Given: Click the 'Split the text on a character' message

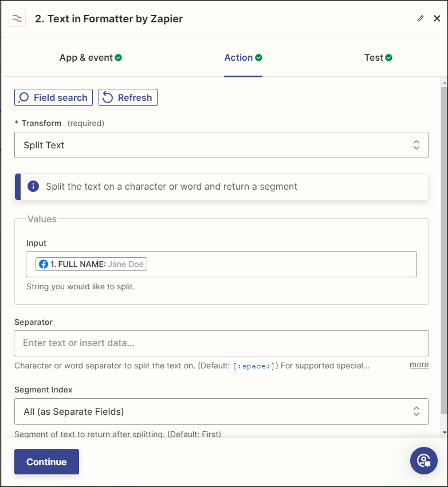Looking at the screenshot, I should pyautogui.click(x=171, y=186).
